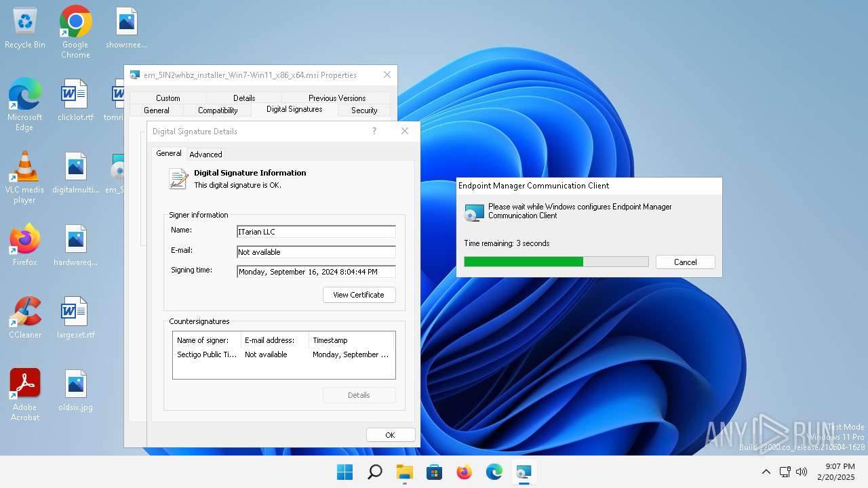
Task: Open the network status tray icon
Action: [785, 472]
